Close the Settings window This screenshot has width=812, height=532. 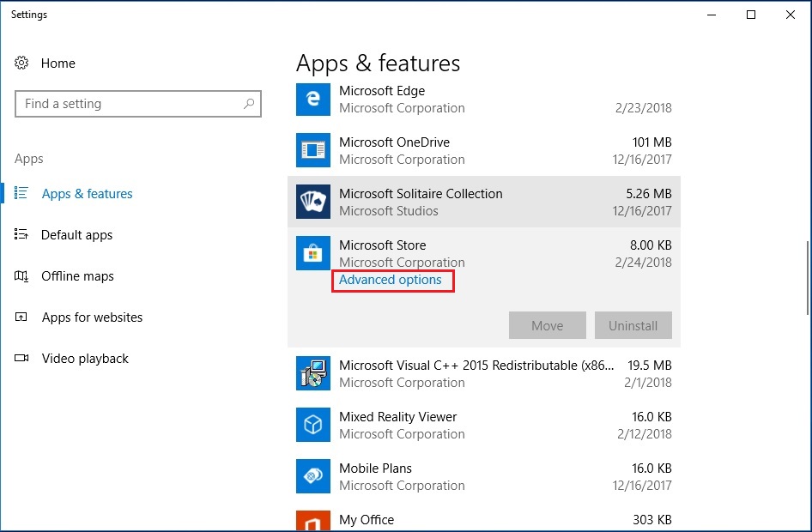tap(791, 15)
